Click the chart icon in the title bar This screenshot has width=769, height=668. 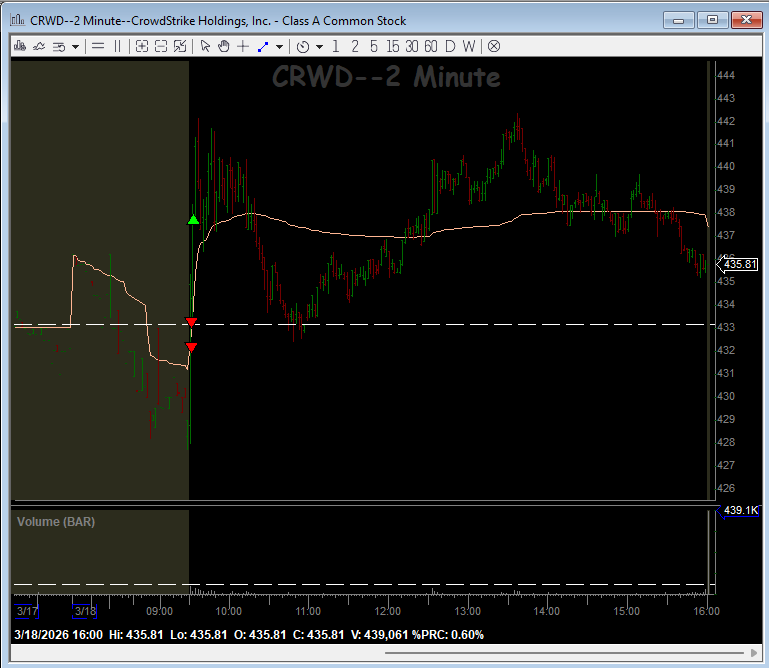pyautogui.click(x=18, y=20)
